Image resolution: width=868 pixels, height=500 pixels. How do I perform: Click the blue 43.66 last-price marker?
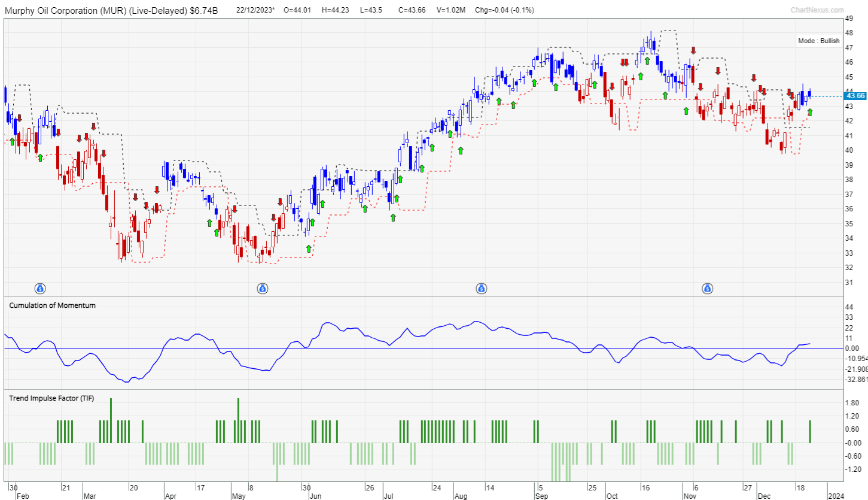pos(854,95)
